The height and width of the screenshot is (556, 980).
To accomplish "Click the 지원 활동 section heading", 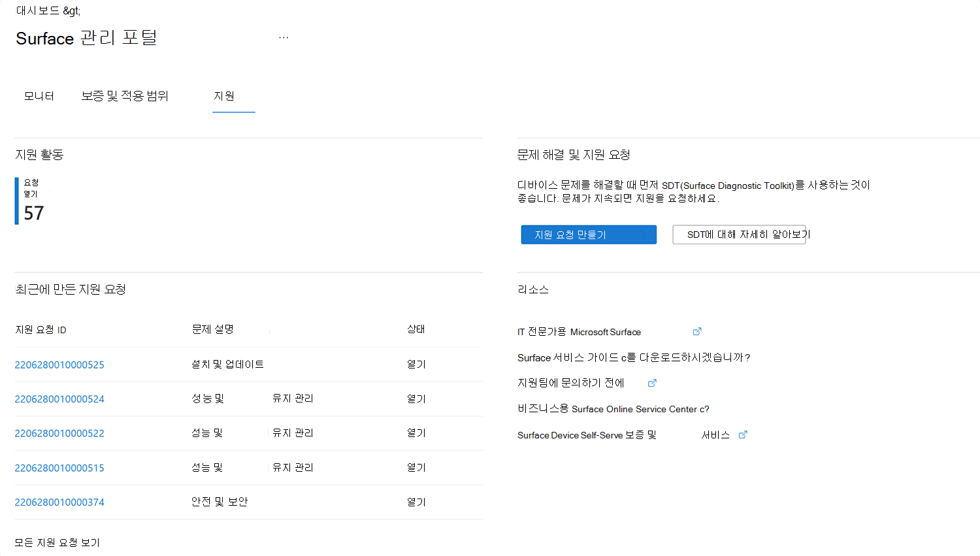I will tap(39, 155).
